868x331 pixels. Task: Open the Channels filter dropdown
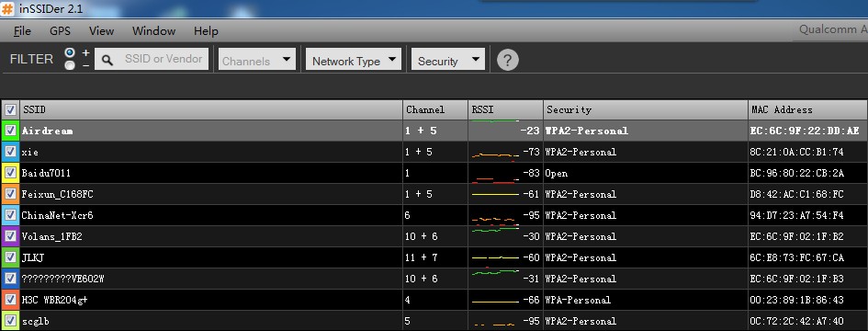(257, 60)
